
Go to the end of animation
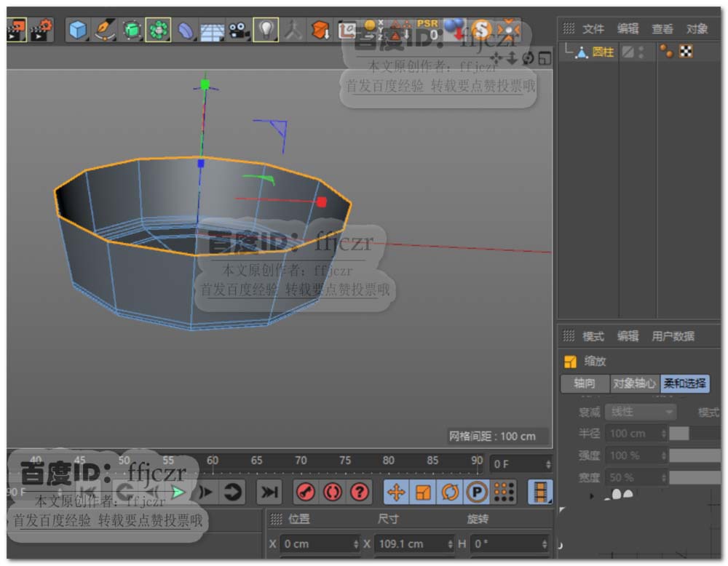click(269, 492)
